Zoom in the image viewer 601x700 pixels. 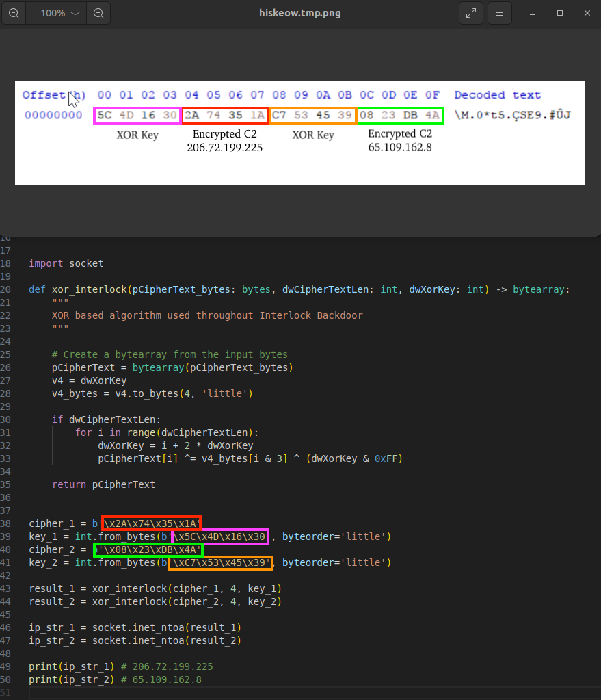pos(98,13)
